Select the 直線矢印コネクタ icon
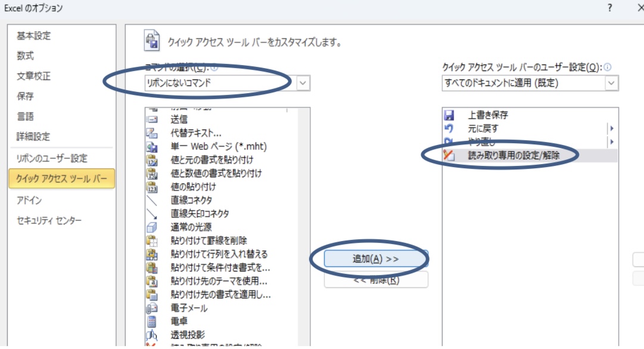This screenshot has width=644, height=349. coord(151,214)
